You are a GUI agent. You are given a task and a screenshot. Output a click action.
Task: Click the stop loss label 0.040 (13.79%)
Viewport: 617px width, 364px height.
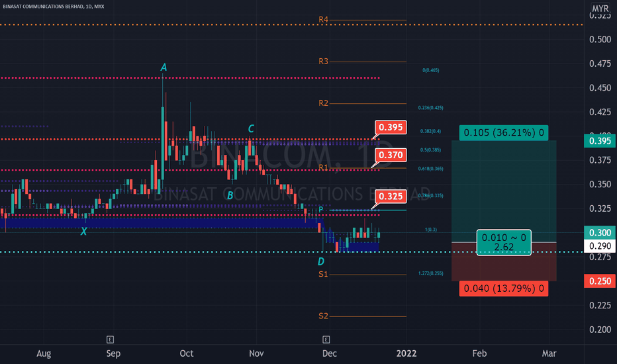tap(504, 289)
